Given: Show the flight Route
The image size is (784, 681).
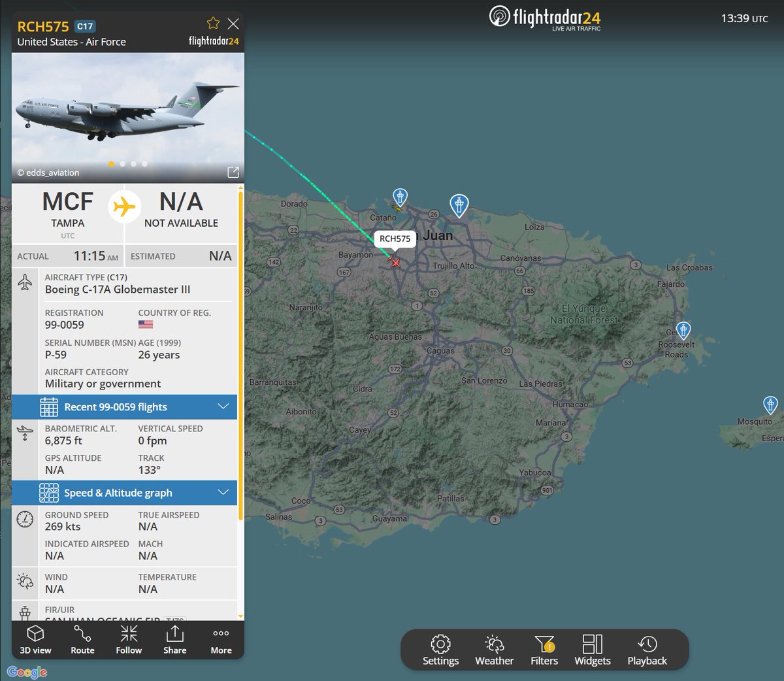Looking at the screenshot, I should (82, 640).
